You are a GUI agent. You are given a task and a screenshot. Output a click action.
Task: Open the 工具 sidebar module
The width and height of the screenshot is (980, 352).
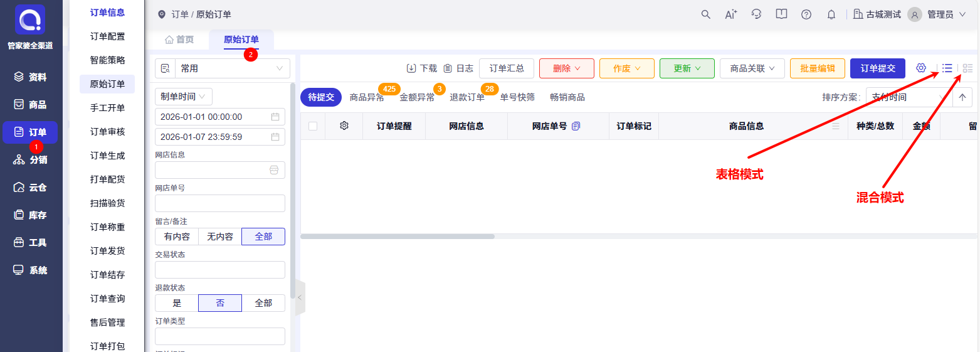[30, 243]
